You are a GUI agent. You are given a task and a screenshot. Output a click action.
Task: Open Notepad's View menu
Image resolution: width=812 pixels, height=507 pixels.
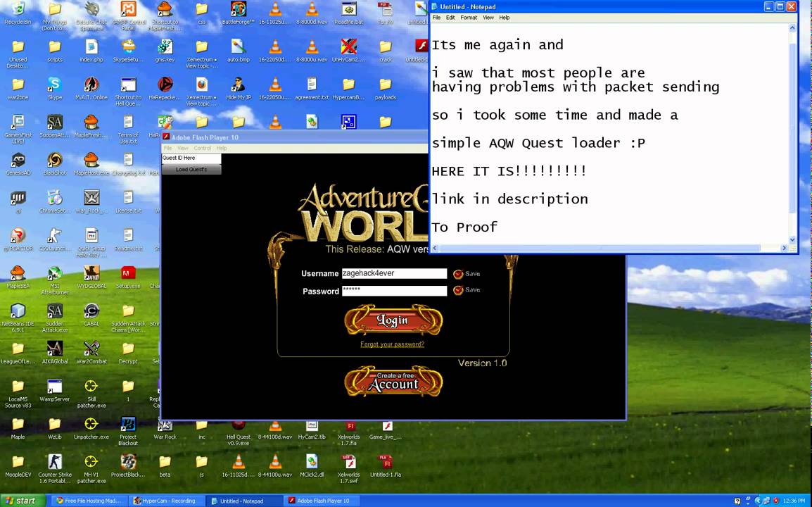pyautogui.click(x=488, y=18)
